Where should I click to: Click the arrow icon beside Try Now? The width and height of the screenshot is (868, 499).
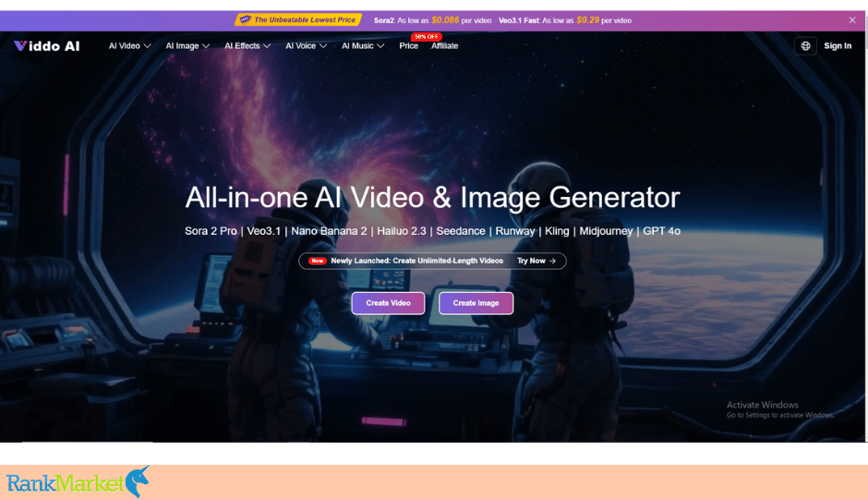[552, 261]
